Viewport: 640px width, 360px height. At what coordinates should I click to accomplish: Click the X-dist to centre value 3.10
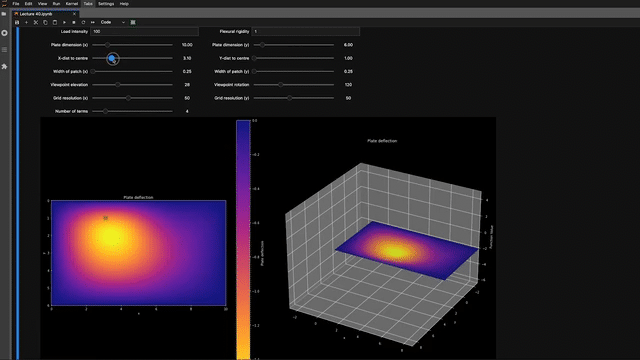point(187,58)
